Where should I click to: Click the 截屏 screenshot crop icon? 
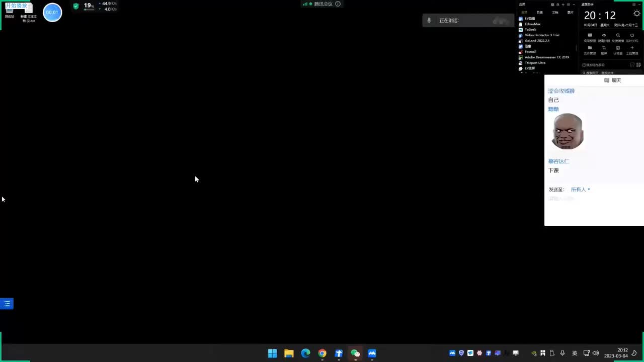[604, 48]
